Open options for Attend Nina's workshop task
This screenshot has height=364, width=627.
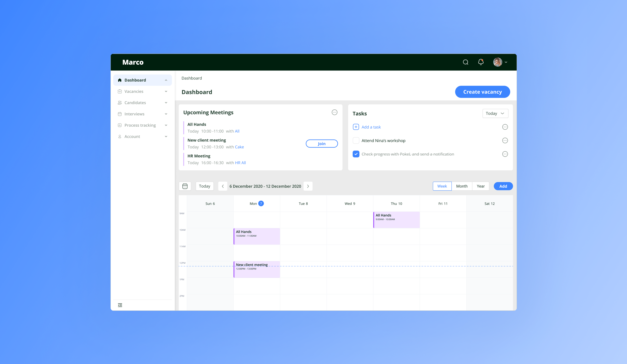[x=505, y=141]
